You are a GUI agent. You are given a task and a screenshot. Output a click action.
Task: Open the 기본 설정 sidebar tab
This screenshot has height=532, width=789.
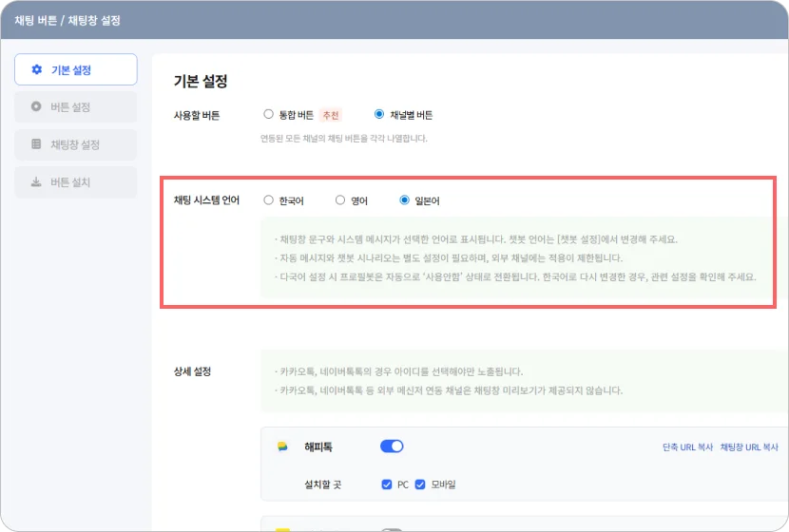click(x=75, y=69)
